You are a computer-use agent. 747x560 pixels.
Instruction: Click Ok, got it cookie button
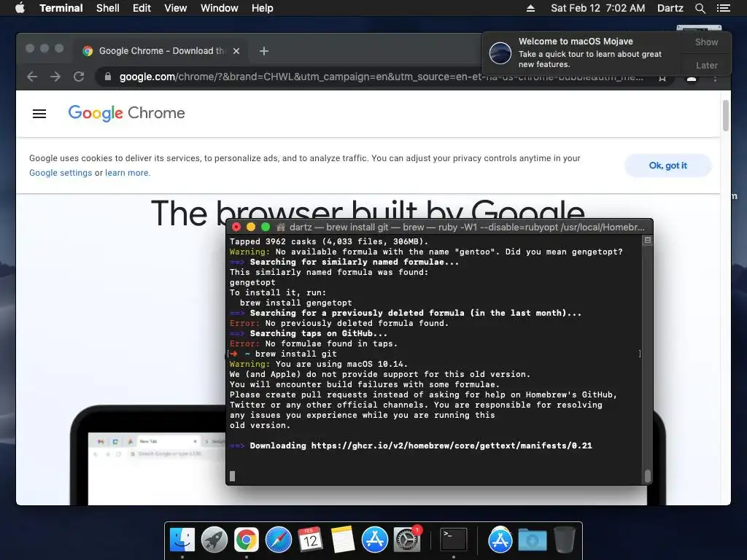[668, 166]
